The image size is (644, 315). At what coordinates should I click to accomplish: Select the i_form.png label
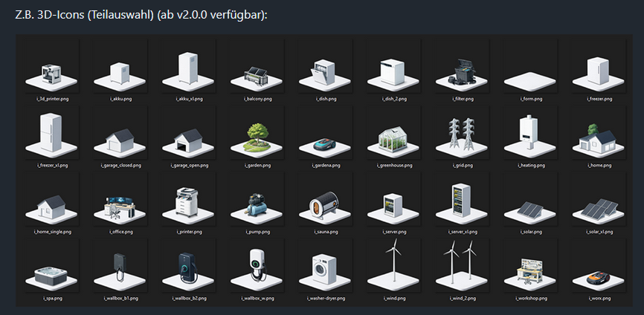click(x=532, y=100)
